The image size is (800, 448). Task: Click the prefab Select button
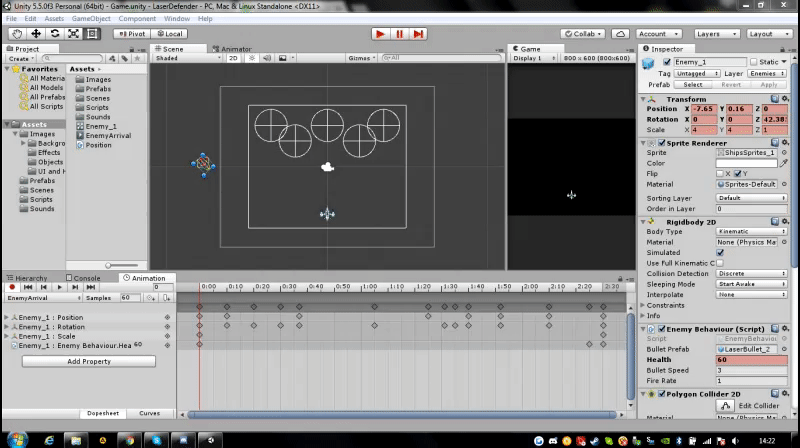tap(692, 85)
